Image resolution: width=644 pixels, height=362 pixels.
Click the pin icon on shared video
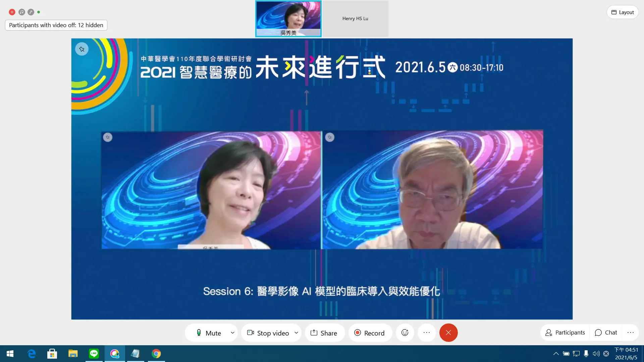82,49
